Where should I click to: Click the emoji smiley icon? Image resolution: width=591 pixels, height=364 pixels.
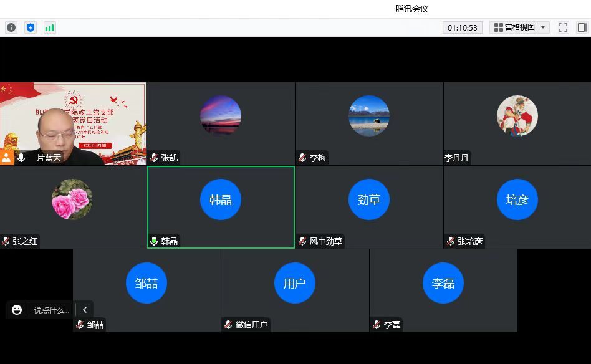pos(17,310)
